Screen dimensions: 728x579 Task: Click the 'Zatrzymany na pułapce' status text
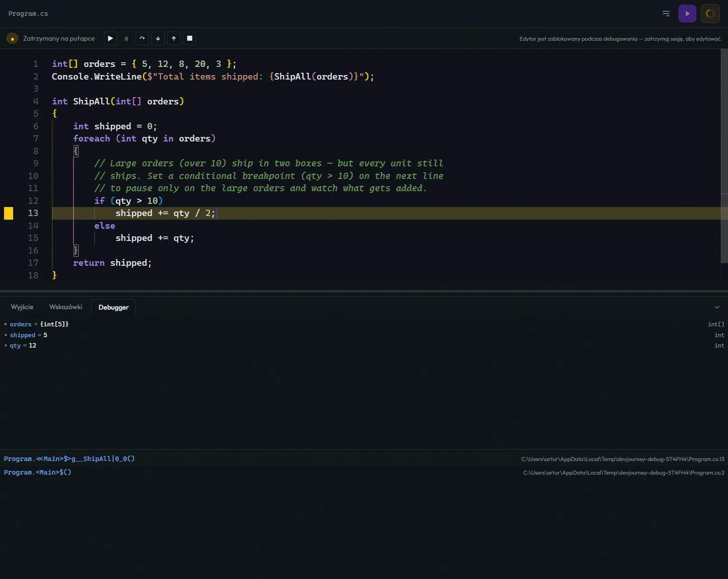pos(59,38)
